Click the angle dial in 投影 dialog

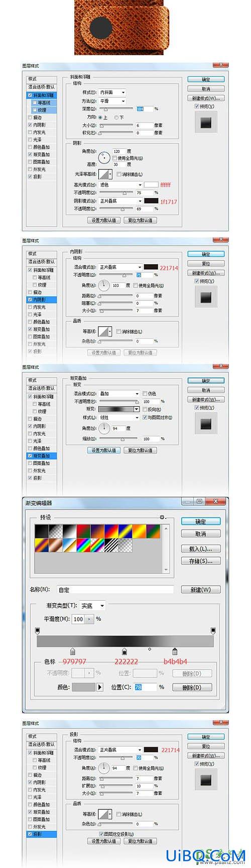[x=104, y=768]
